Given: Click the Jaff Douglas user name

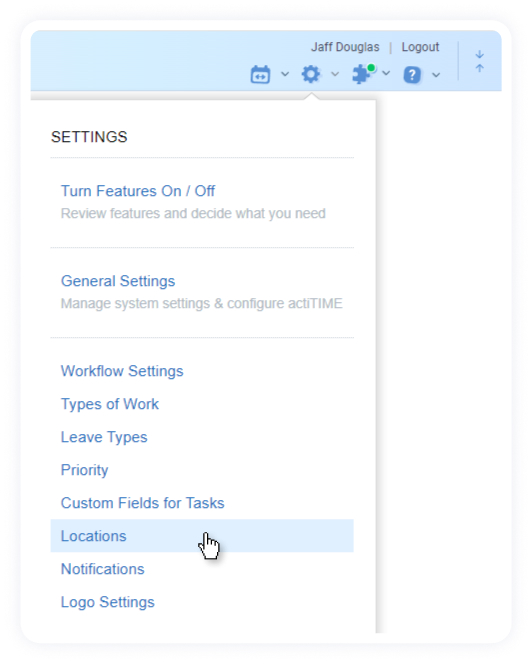Looking at the screenshot, I should (x=345, y=47).
